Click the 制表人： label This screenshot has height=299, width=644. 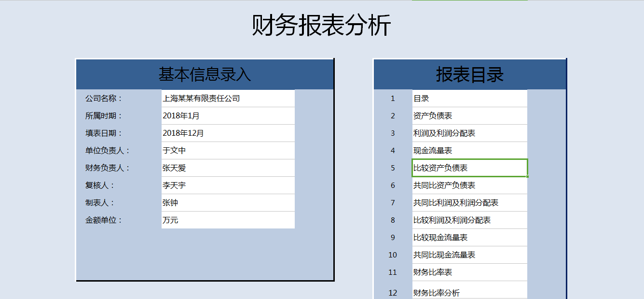[x=100, y=203]
